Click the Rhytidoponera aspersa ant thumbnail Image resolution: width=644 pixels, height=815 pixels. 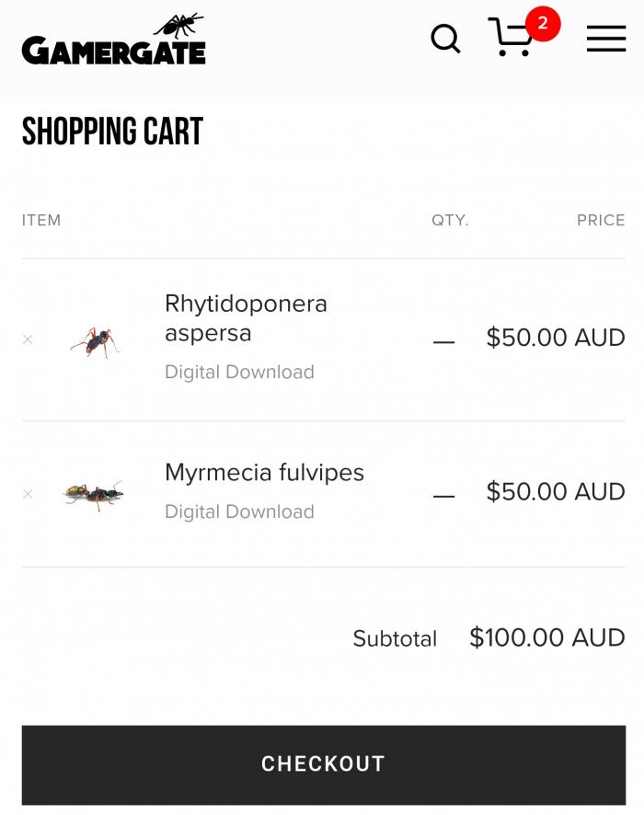click(95, 341)
